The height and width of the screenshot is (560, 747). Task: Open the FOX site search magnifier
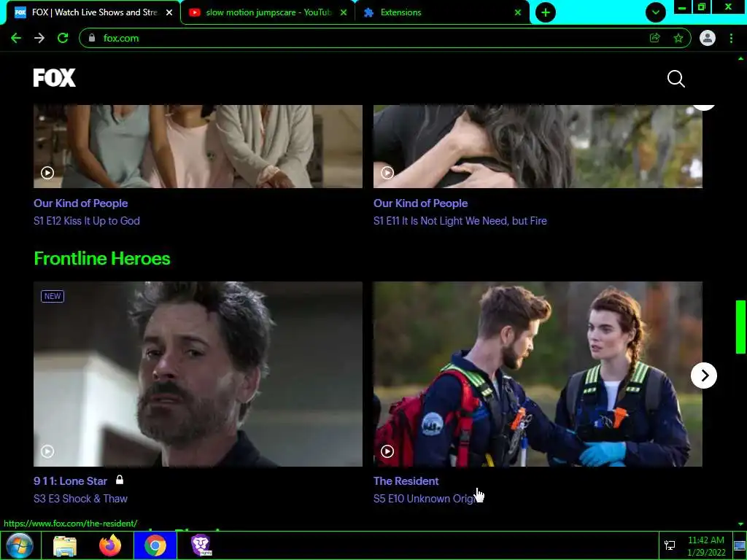coord(676,79)
